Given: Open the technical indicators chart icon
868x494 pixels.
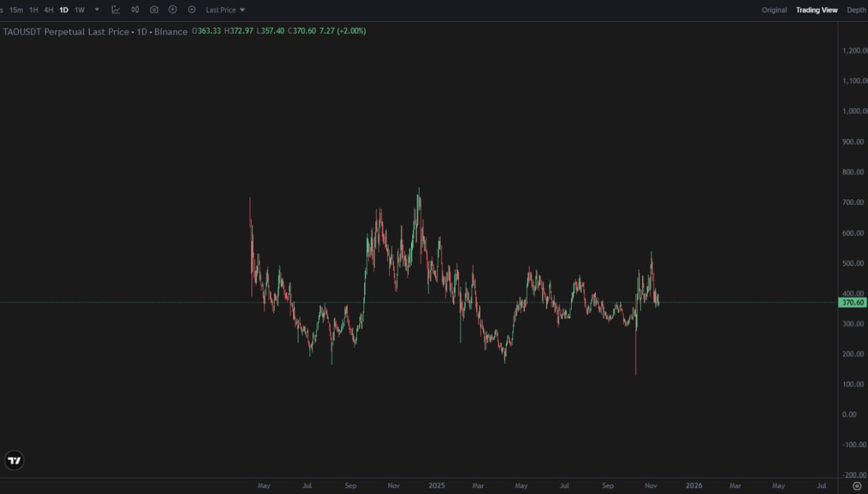Looking at the screenshot, I should (x=116, y=9).
